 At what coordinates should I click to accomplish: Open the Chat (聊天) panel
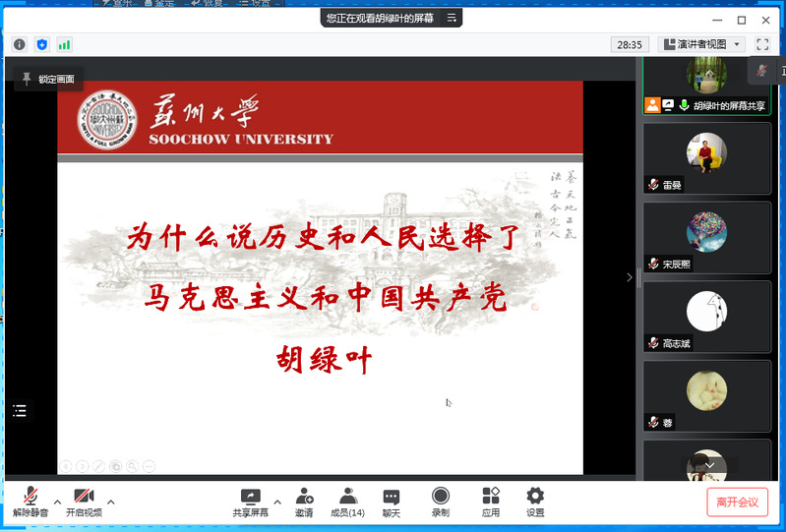click(x=392, y=497)
